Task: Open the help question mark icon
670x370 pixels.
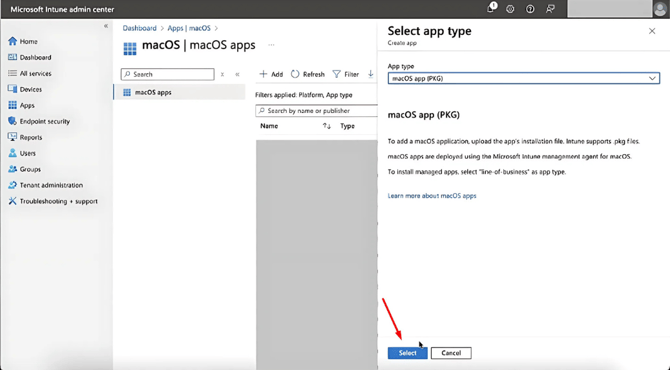Action: 530,9
